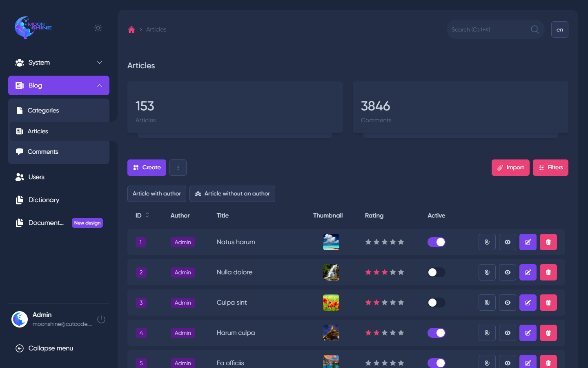Open the three-dot menu next to Create
Image resolution: width=588 pixels, height=368 pixels.
tap(178, 168)
